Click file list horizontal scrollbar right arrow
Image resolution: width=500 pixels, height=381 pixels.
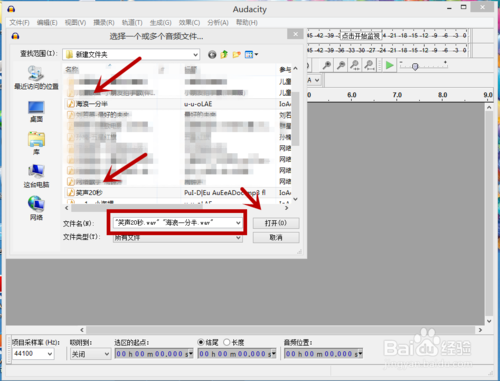coord(286,208)
